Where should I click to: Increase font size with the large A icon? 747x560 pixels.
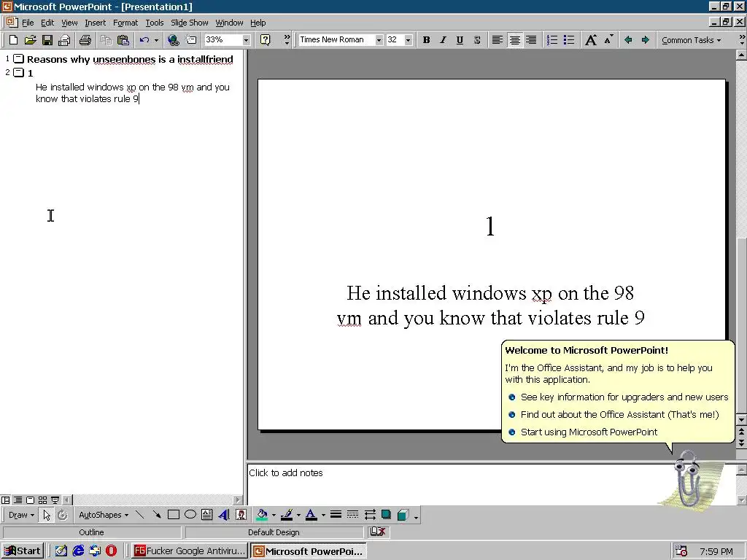(x=591, y=40)
